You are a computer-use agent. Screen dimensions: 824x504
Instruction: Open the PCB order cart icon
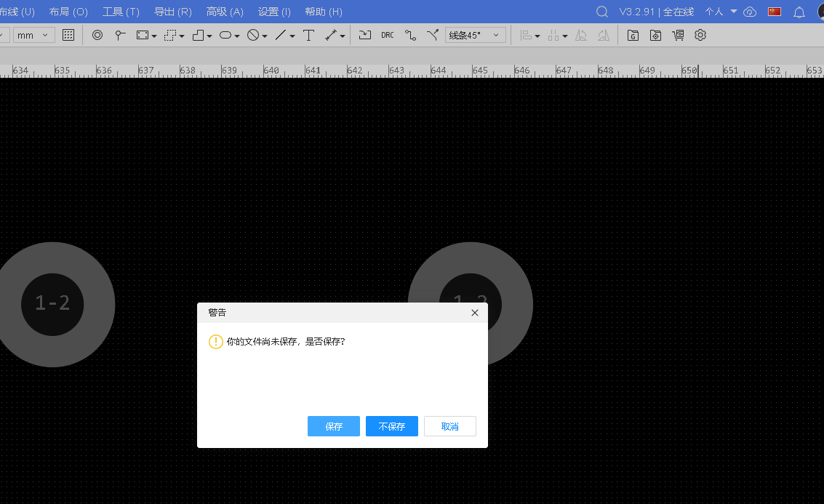pos(679,35)
